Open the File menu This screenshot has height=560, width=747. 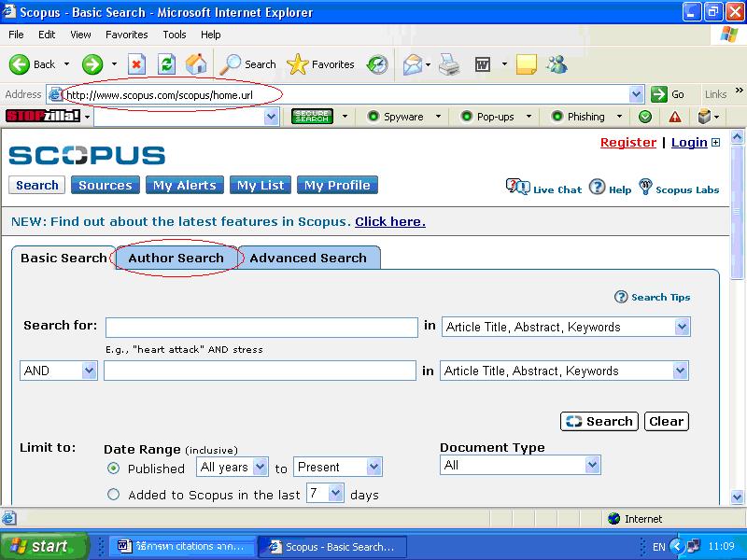16,35
